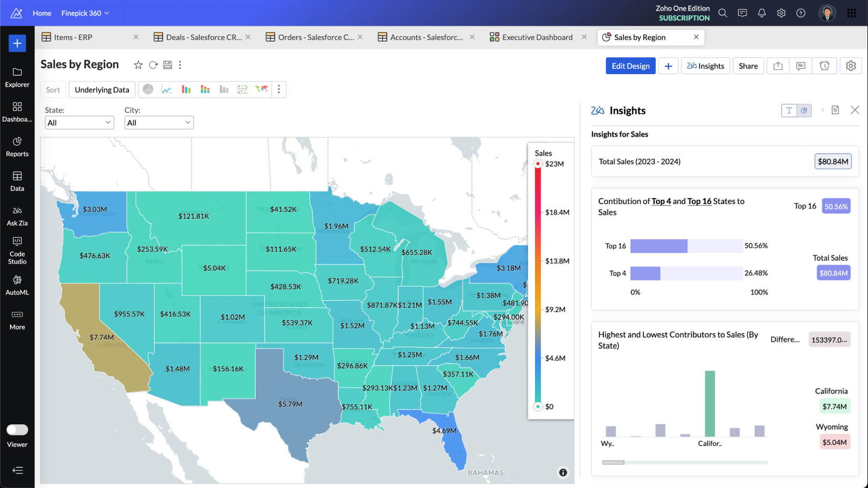This screenshot has height=488, width=868.
Task: Open the Finepick 360 workspace dropdown
Action: [85, 13]
